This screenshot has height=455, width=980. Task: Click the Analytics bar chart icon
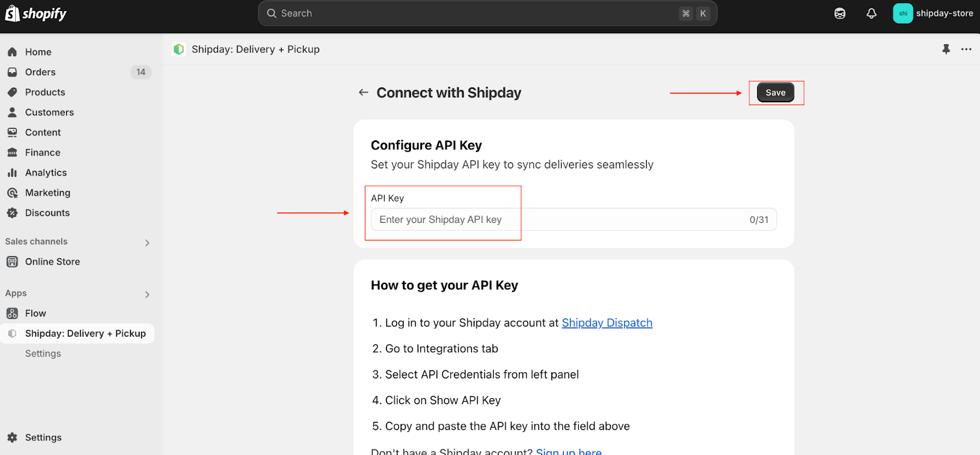[x=12, y=173]
